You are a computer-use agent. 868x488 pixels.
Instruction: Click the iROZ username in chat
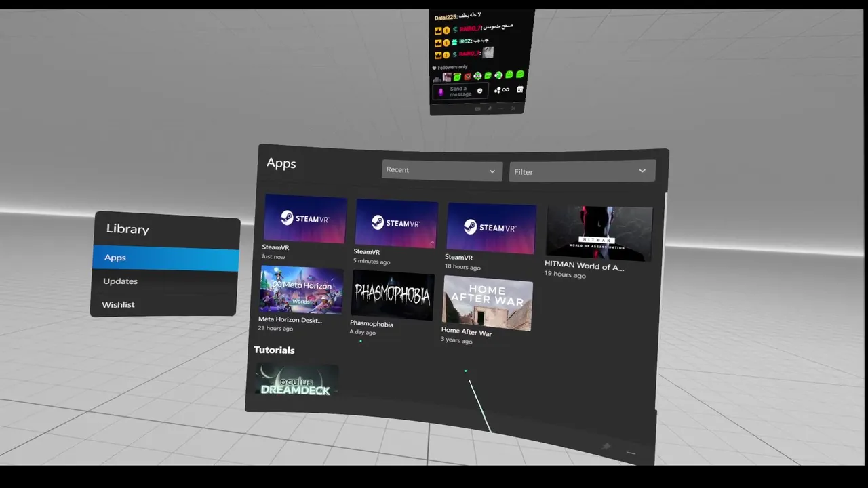(x=465, y=41)
